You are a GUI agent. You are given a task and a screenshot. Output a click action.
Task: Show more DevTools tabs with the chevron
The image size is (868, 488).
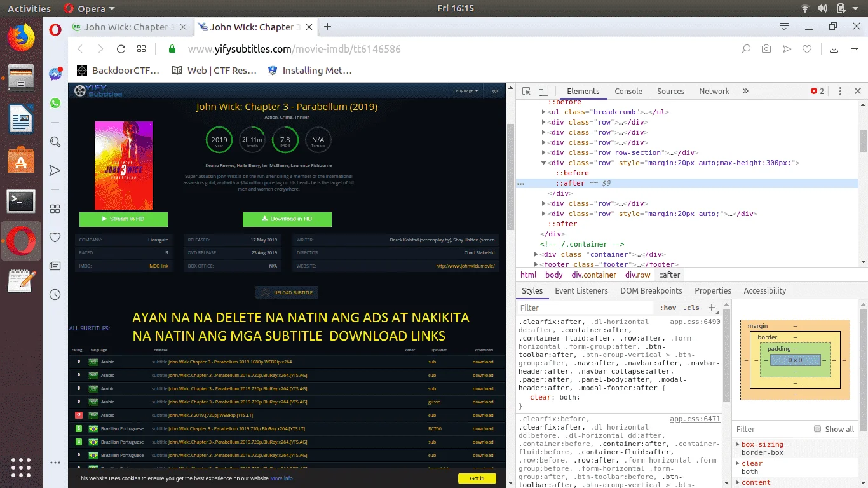745,91
